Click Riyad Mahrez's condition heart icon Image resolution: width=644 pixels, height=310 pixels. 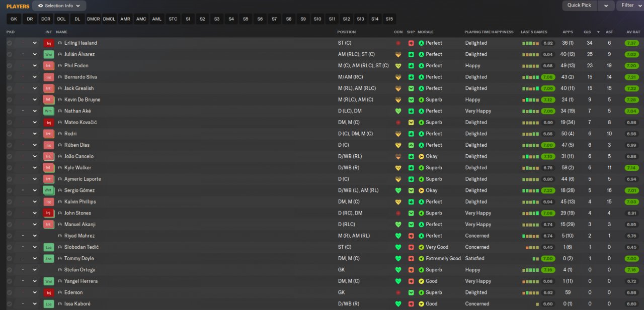coord(398,236)
